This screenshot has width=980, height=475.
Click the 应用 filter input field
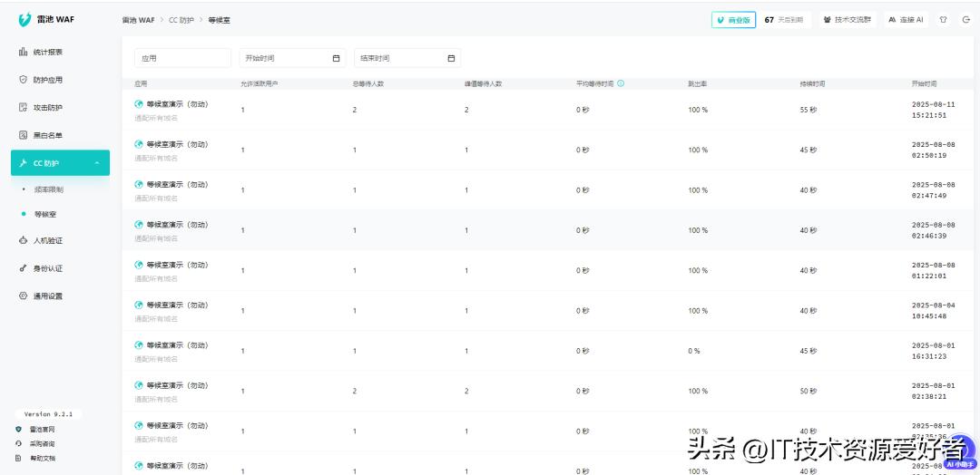click(182, 58)
